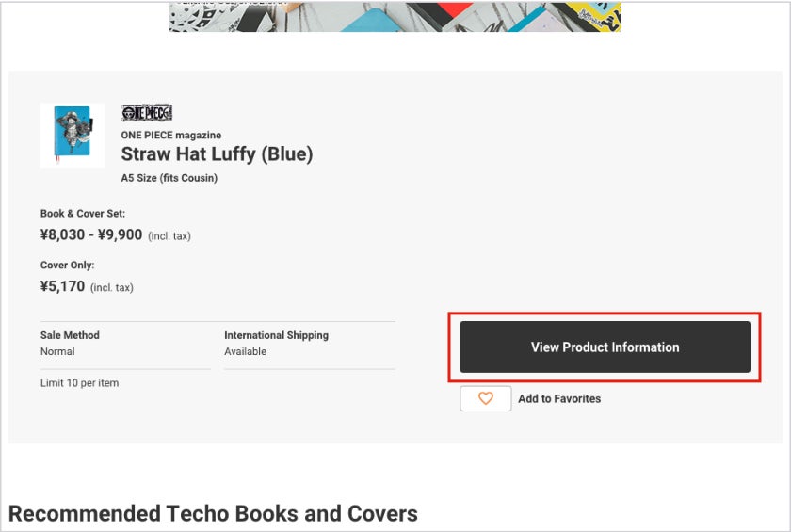The width and height of the screenshot is (791, 532).
Task: Click the ¥5,170 cover price
Action: (63, 286)
